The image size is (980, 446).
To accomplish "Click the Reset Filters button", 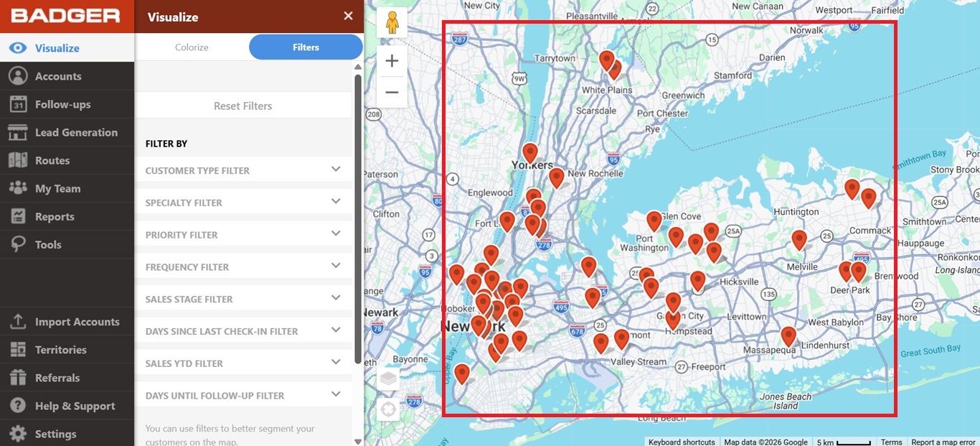I will tap(243, 106).
